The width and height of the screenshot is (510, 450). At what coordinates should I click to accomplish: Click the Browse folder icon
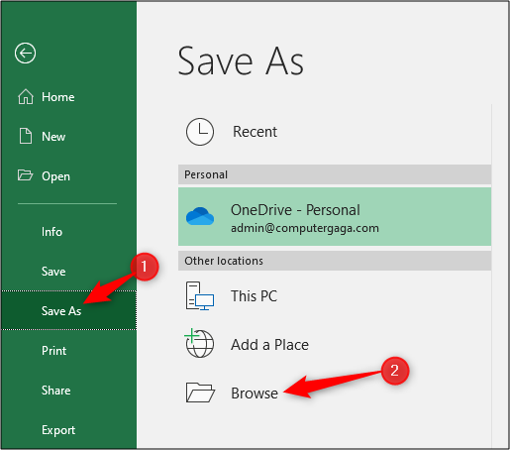pos(200,392)
